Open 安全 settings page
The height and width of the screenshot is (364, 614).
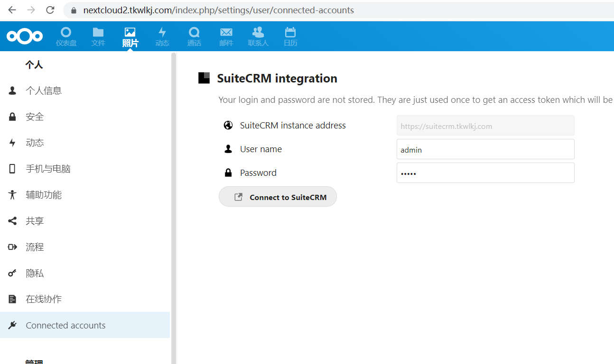(85, 117)
